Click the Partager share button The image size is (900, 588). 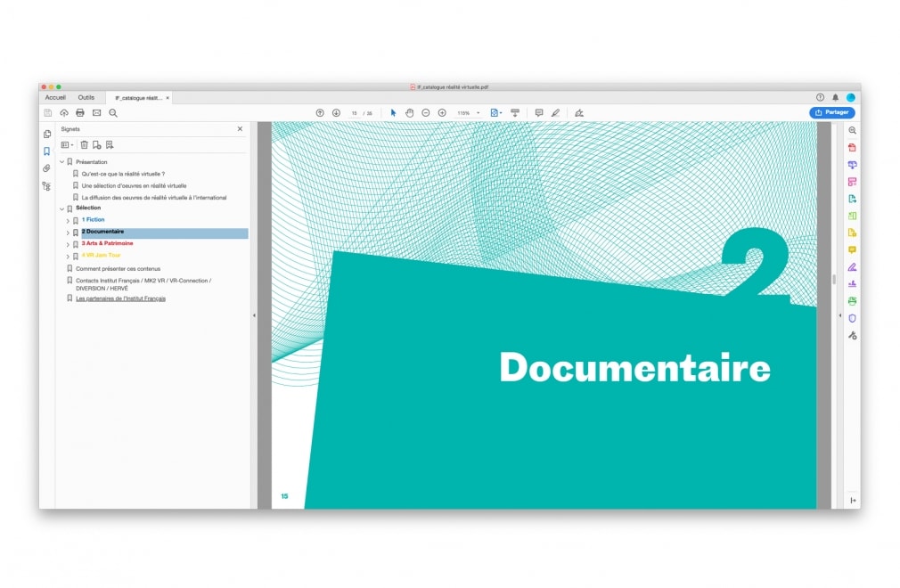tap(831, 113)
